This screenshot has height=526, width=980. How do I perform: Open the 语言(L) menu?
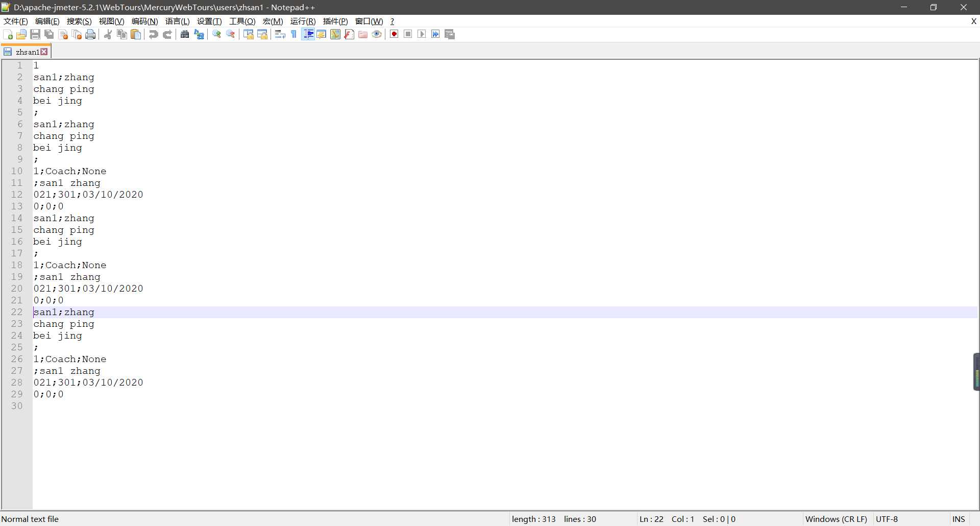pos(177,21)
